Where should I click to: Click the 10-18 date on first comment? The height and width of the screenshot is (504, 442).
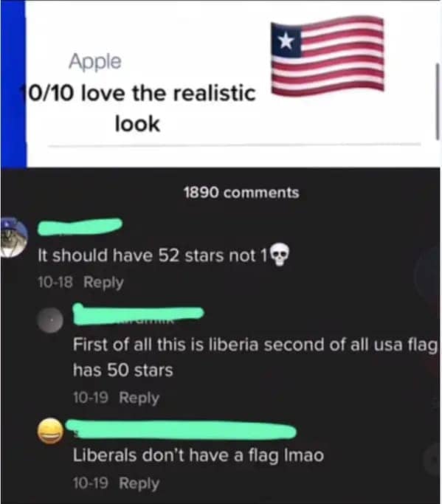(x=55, y=282)
